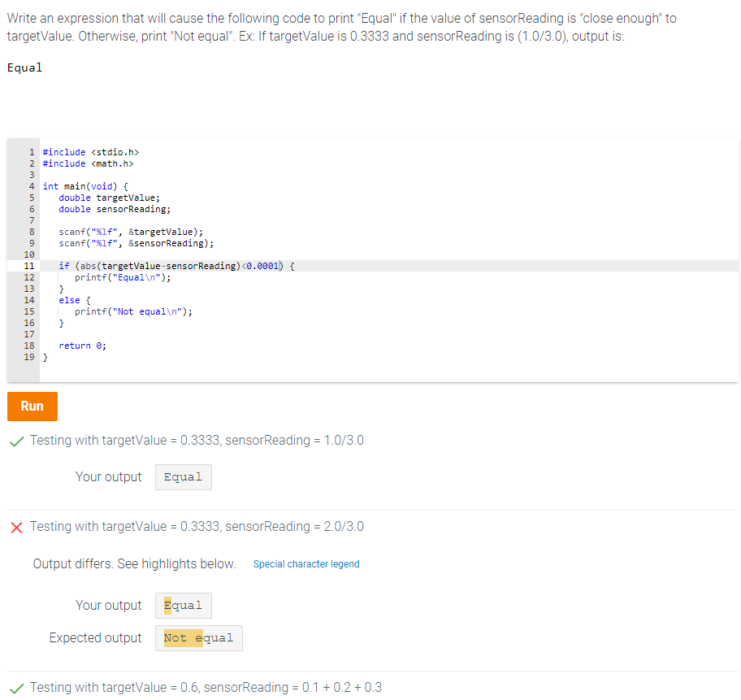Click the red X on the failed test
The height and width of the screenshot is (700, 741).
tap(16, 526)
